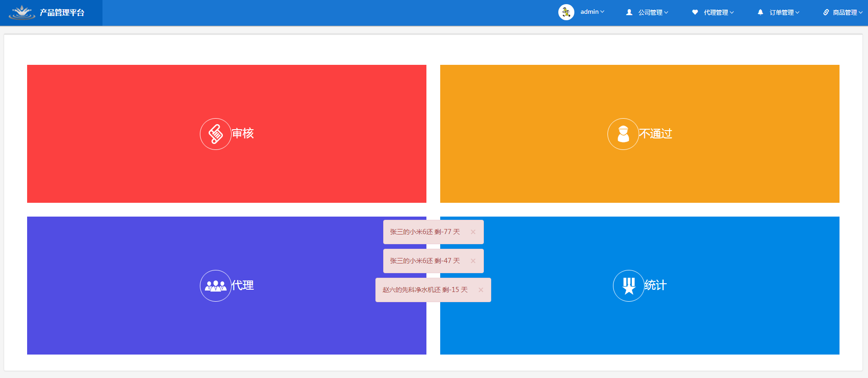The width and height of the screenshot is (868, 378).
Task: Click the user icon beside 公司管理
Action: [x=629, y=12]
